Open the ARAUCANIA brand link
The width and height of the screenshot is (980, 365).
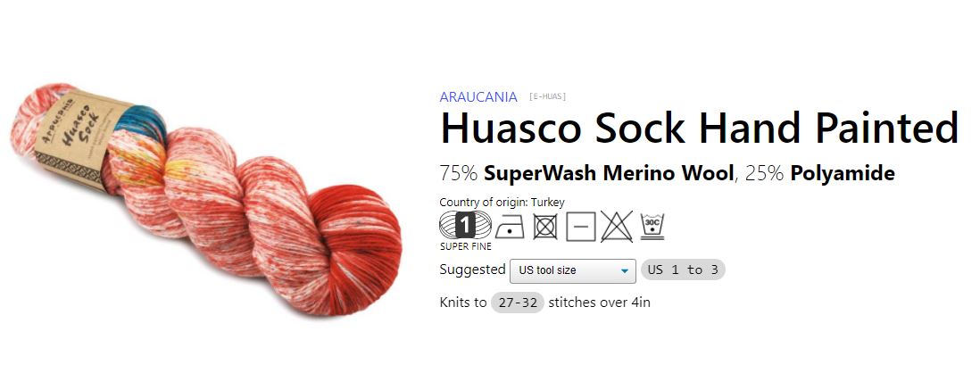coord(478,97)
